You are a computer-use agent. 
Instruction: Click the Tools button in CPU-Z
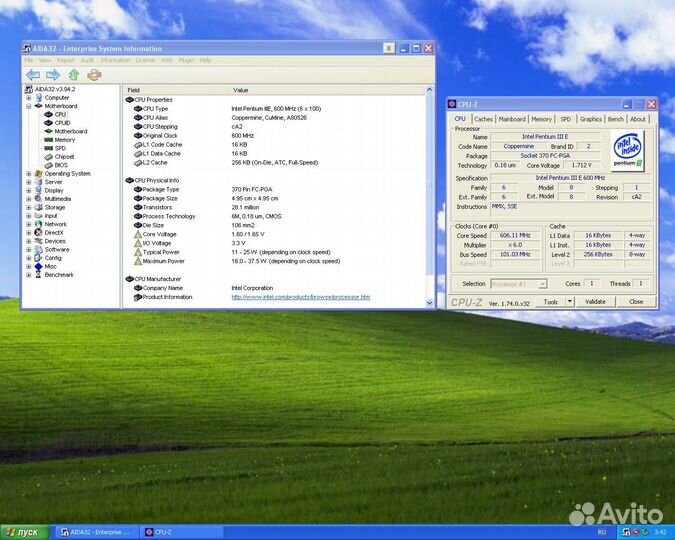point(551,301)
